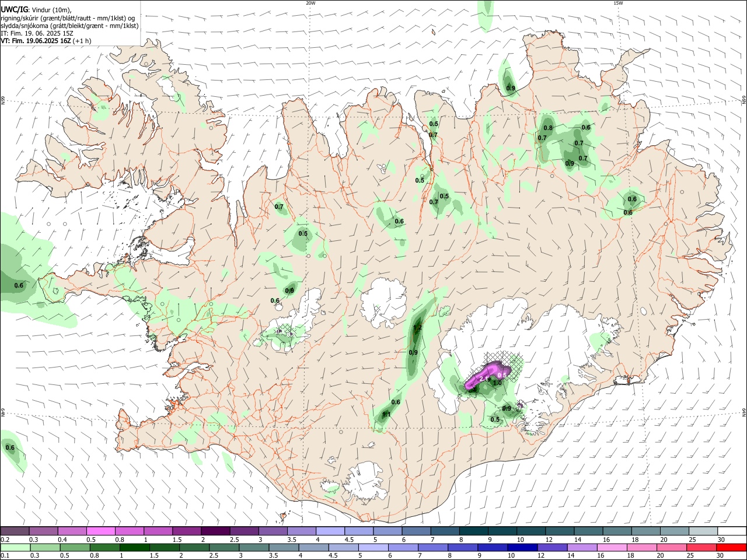
Task: Select the 'VT: Fim. 19.06.2025 16Z (+1 h)' line
Action: pos(46,41)
